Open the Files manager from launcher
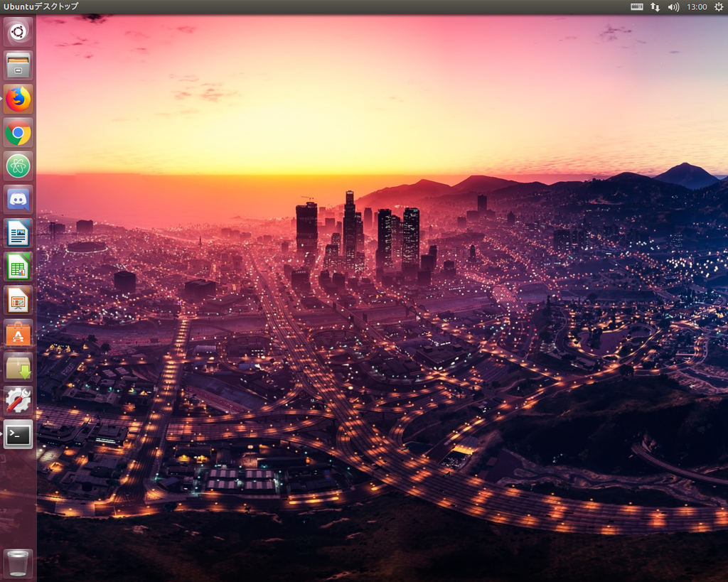Screen dimensions: 728x582 point(18,65)
